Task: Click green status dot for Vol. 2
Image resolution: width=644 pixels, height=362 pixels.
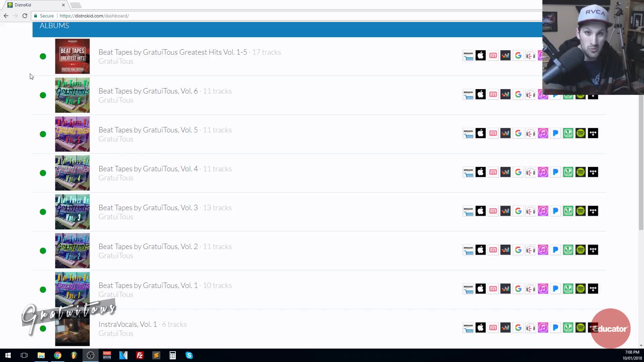Action: 43,251
